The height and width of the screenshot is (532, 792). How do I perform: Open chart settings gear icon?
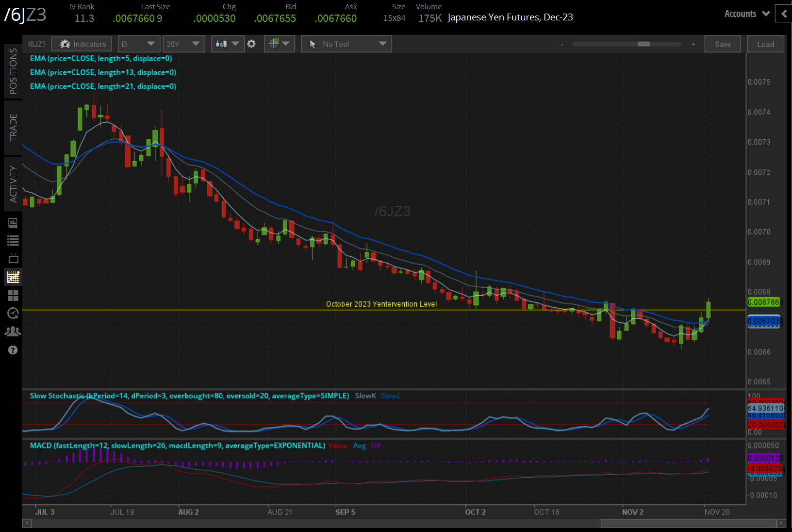251,44
